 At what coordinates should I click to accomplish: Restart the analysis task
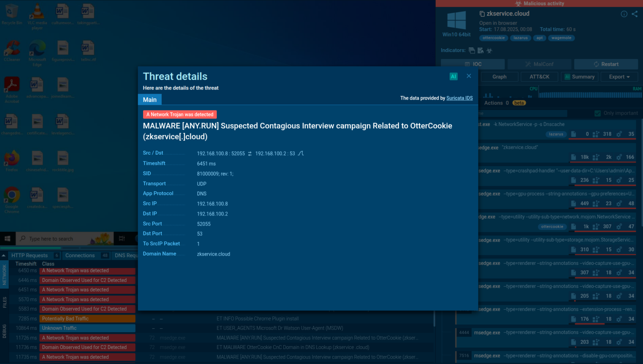pos(606,64)
